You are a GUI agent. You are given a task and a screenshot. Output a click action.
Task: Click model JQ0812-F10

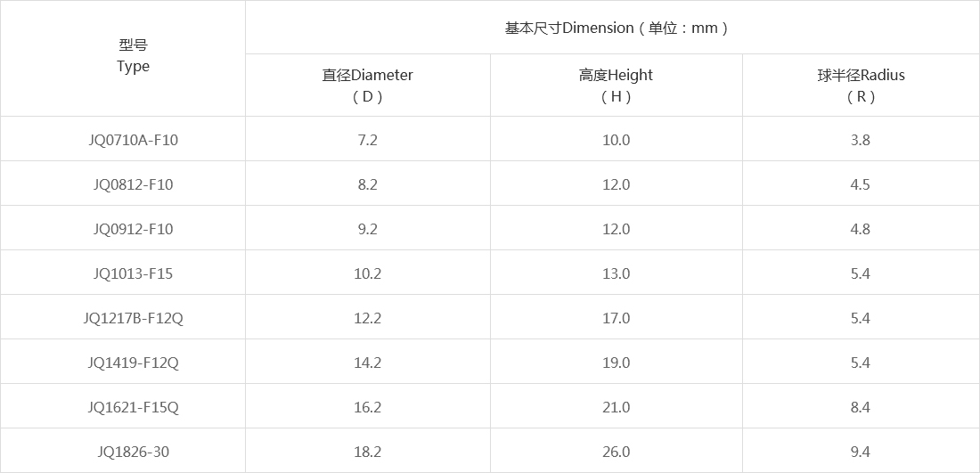(x=133, y=184)
